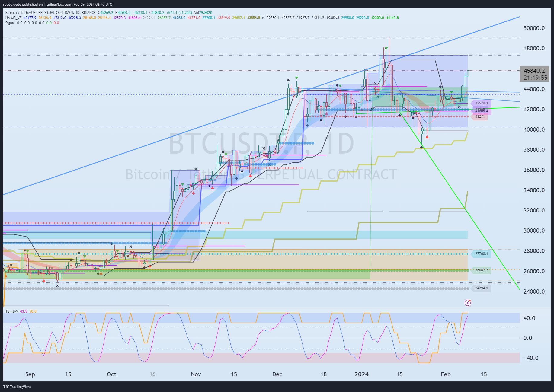This screenshot has height=392, width=554.
Task: Open the TradingView logo link
Action: click(x=17, y=387)
